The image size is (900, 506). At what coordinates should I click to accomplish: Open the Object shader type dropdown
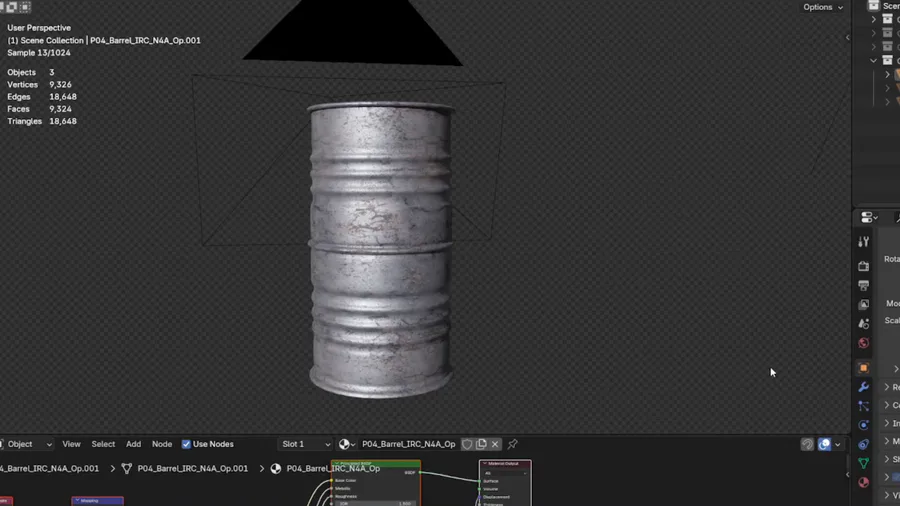(26, 444)
